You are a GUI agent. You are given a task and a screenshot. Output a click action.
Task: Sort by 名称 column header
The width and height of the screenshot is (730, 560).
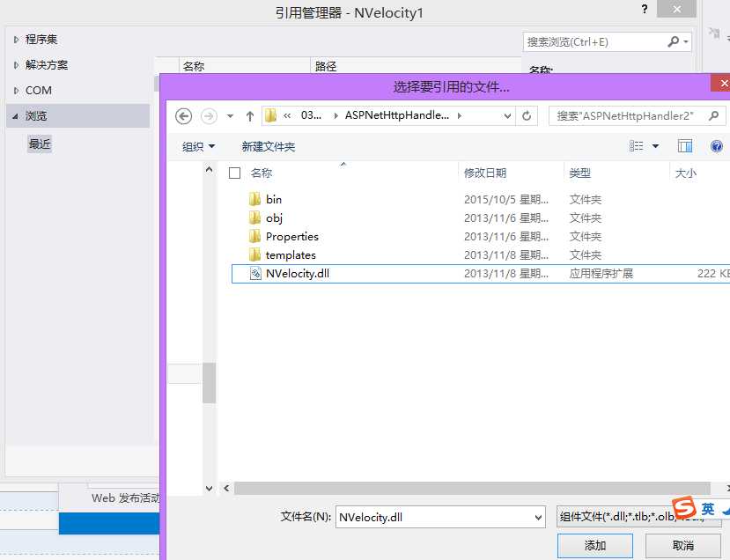tap(262, 173)
